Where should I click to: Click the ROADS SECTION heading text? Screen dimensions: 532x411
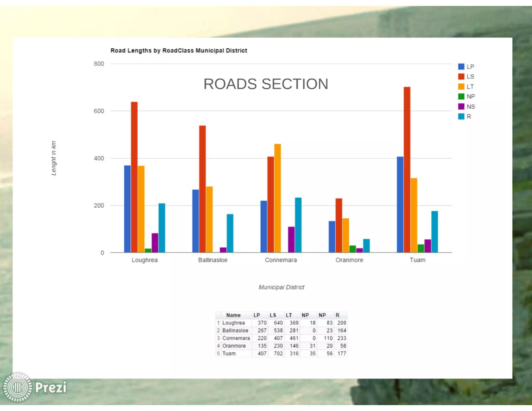[x=265, y=84]
